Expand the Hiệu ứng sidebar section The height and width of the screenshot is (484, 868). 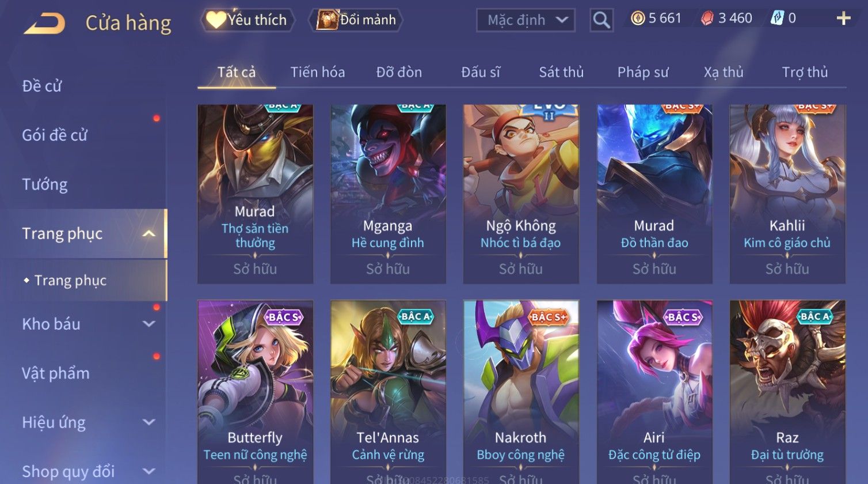(149, 422)
